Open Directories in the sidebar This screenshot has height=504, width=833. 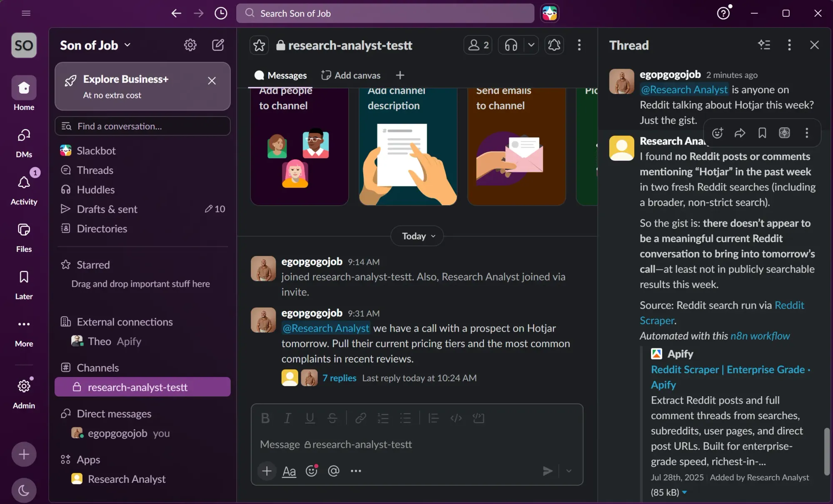click(142, 228)
